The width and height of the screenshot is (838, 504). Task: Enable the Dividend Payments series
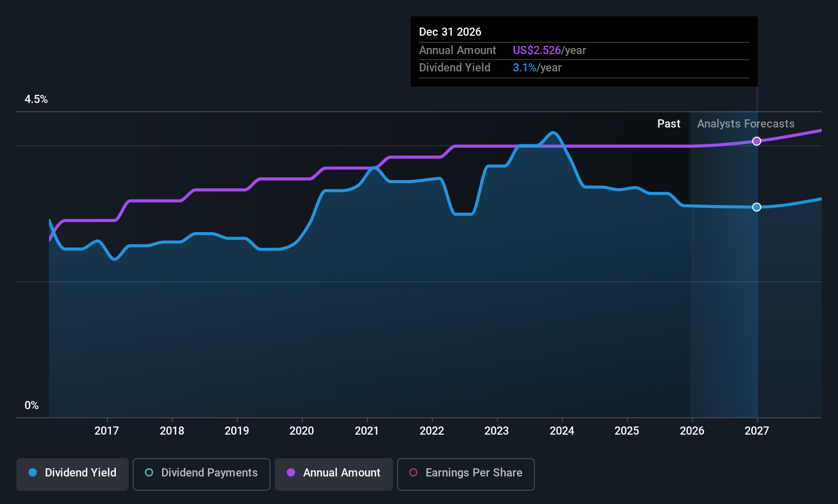(x=202, y=474)
